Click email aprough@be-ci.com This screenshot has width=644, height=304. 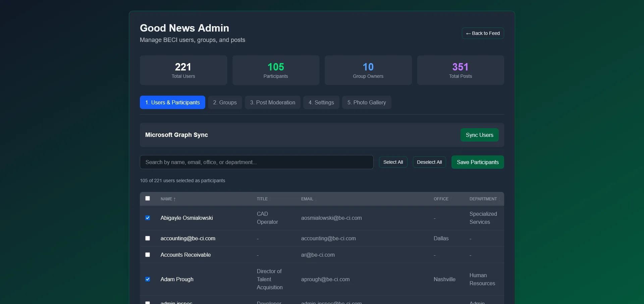tap(325, 279)
